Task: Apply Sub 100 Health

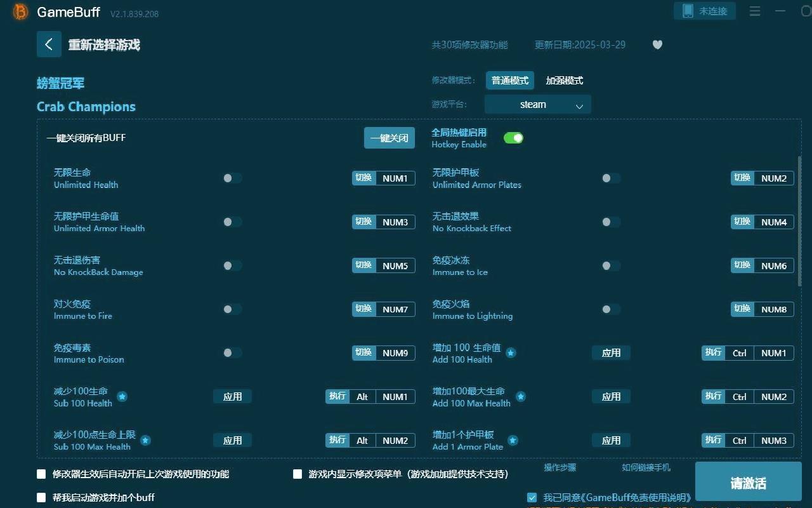Action: click(x=232, y=396)
